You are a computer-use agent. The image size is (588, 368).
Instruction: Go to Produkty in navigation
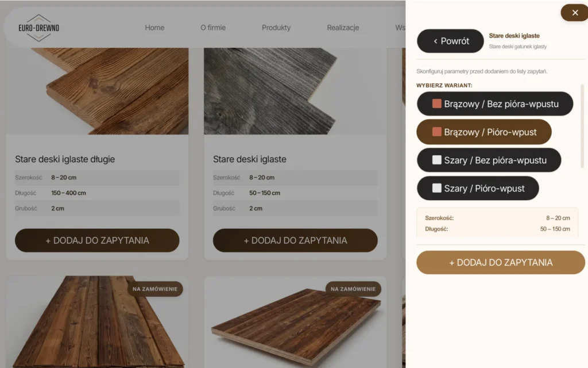[x=276, y=28]
